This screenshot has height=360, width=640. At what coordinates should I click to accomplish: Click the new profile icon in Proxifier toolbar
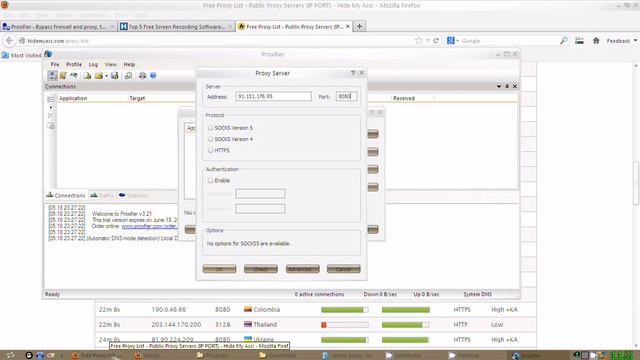tap(87, 76)
